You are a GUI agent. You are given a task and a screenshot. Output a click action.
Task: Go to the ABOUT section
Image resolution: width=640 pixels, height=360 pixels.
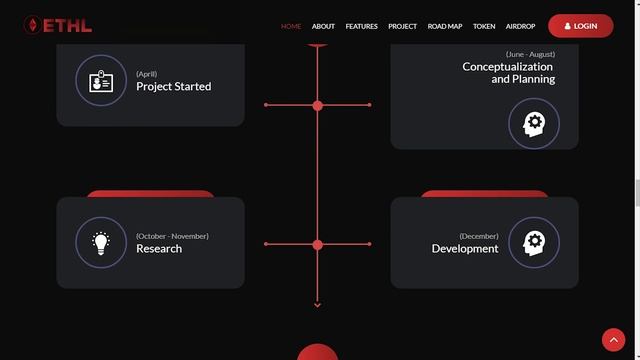click(x=323, y=26)
